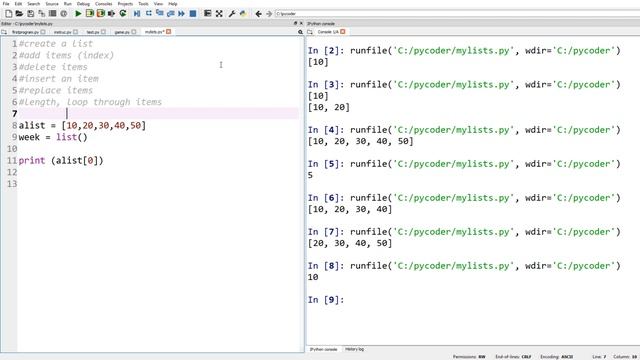Viewport: 640px width, 360px height.
Task: Open the Run menu
Action: point(68,4)
